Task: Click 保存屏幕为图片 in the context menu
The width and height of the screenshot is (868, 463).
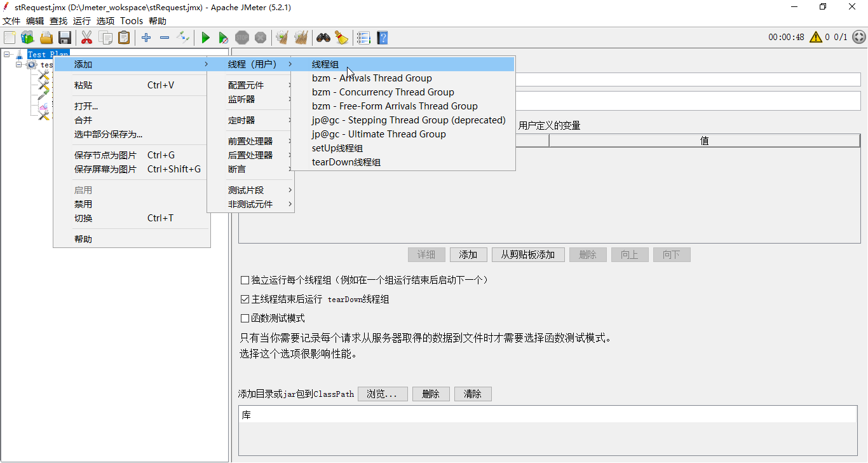Action: coord(132,169)
